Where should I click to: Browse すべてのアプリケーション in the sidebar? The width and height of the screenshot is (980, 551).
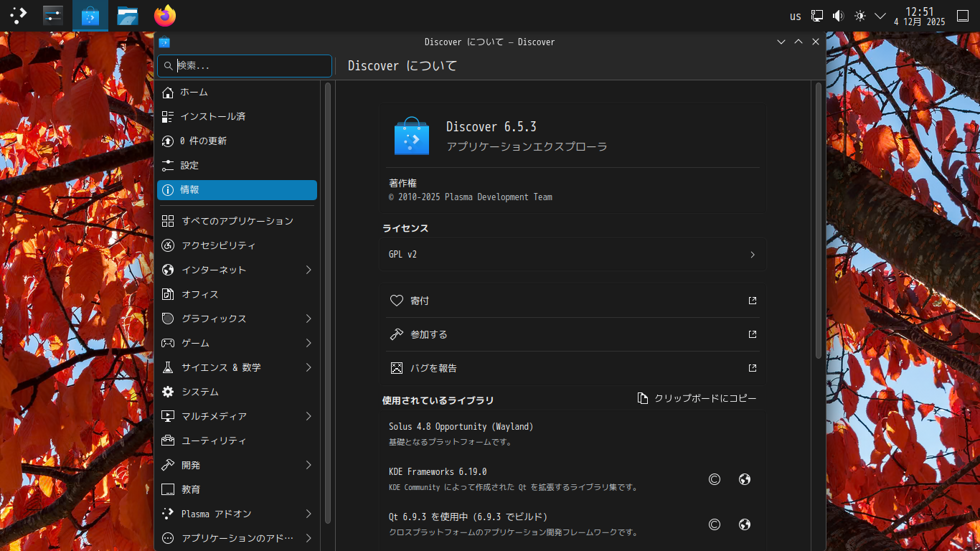[x=237, y=221]
